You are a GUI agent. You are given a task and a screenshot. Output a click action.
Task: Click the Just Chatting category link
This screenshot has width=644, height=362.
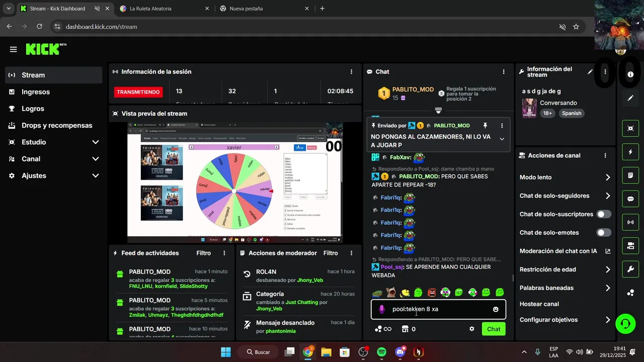pyautogui.click(x=302, y=303)
